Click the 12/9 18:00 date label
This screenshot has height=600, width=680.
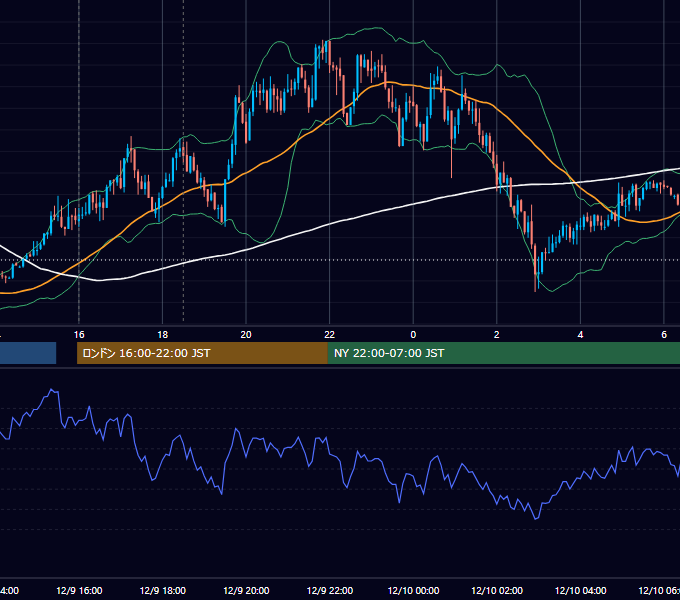tap(163, 590)
